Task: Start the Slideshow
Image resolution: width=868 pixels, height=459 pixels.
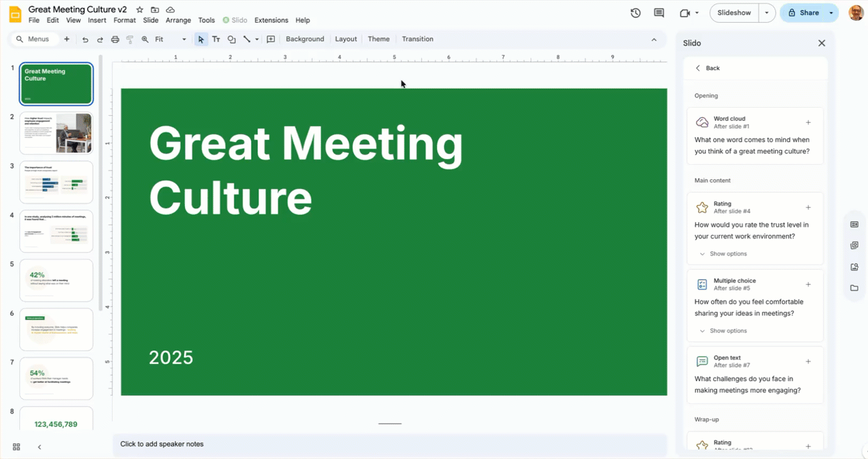Action: click(734, 13)
